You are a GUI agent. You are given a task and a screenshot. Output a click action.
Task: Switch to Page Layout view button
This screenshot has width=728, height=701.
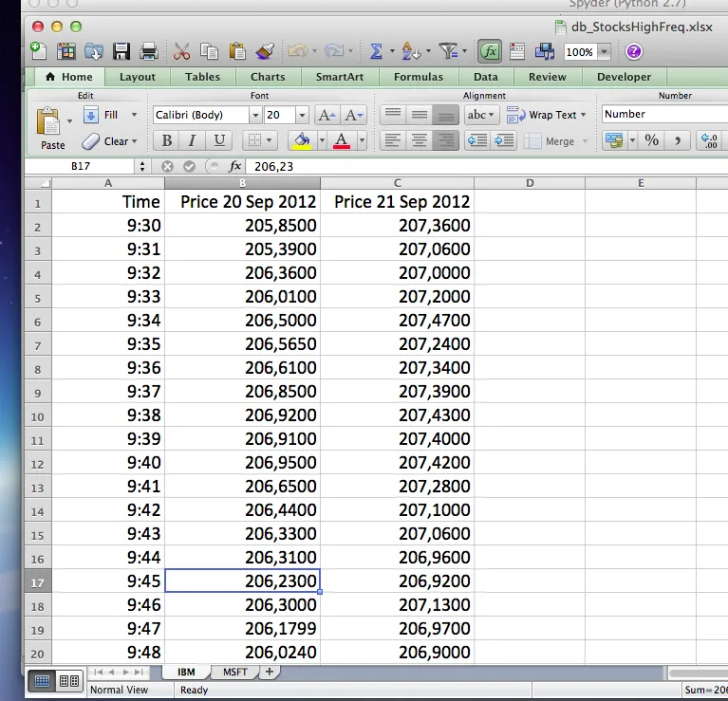pyautogui.click(x=69, y=680)
